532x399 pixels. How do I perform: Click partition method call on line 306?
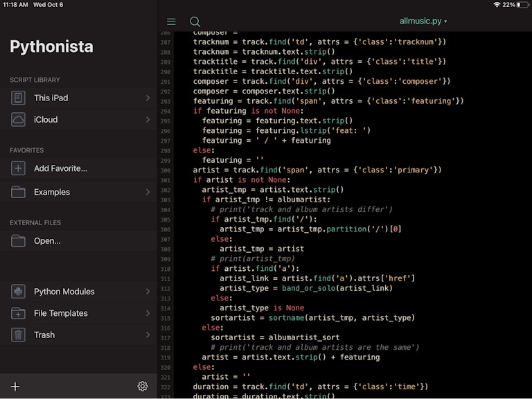click(346, 229)
